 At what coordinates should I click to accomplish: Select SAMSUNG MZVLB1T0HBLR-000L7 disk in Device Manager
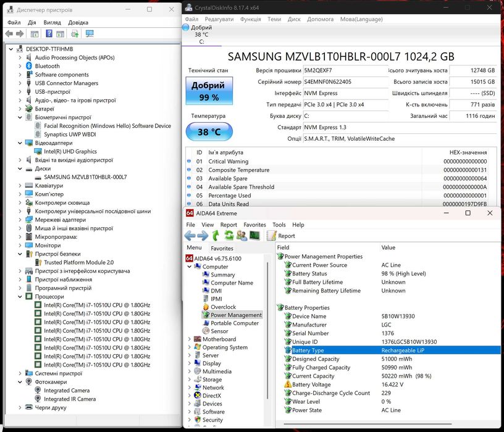pos(85,177)
